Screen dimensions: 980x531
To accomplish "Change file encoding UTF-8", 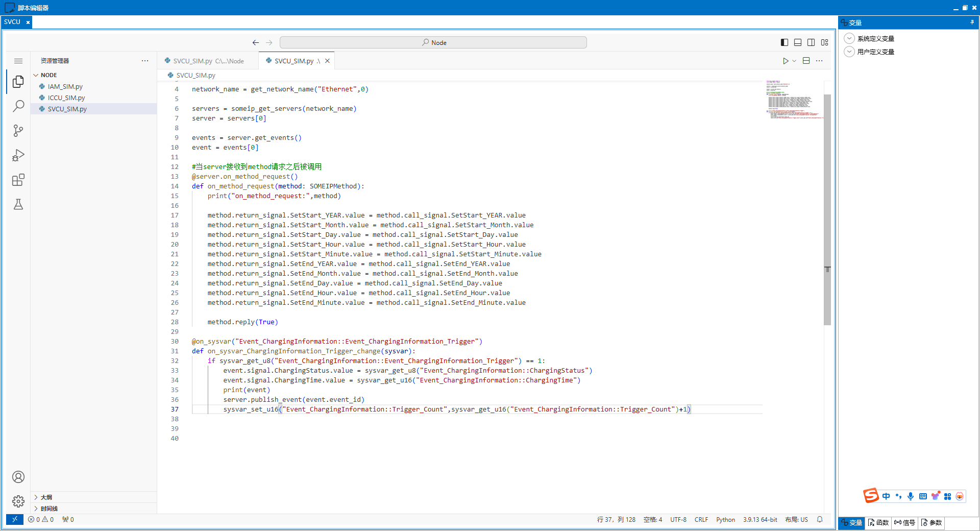I will 678,519.
